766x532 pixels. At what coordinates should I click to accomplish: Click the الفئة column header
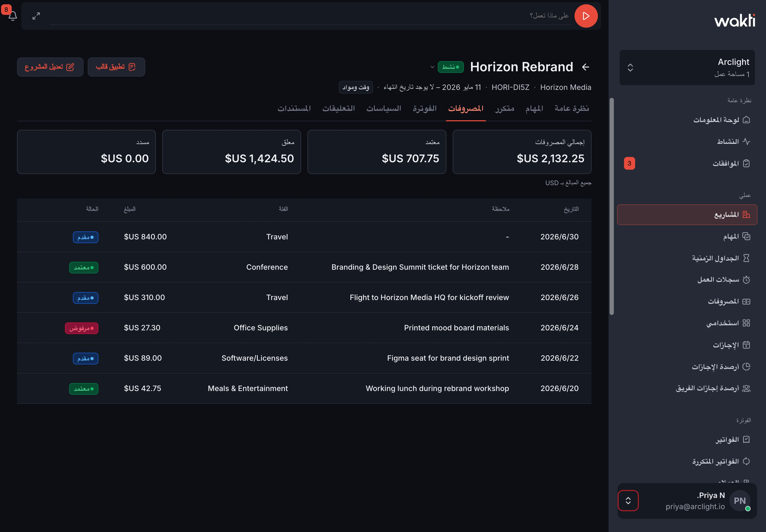283,209
